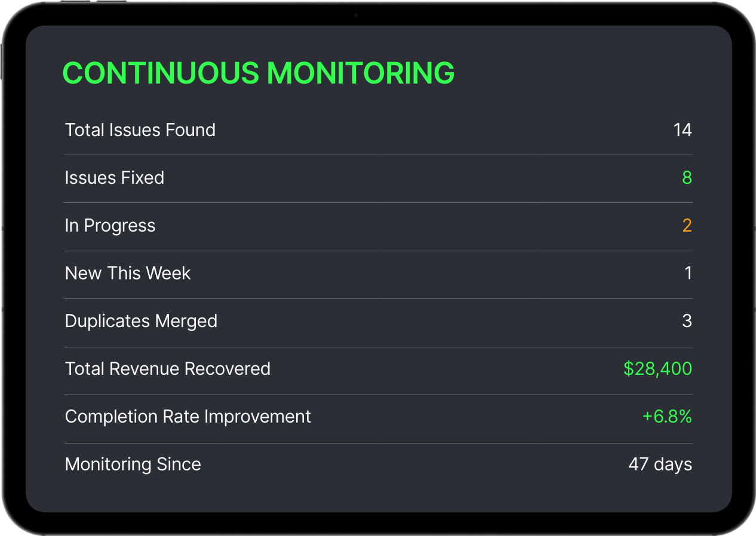Select the New This Week label
Viewport: 756px width, 536px height.
coord(128,273)
